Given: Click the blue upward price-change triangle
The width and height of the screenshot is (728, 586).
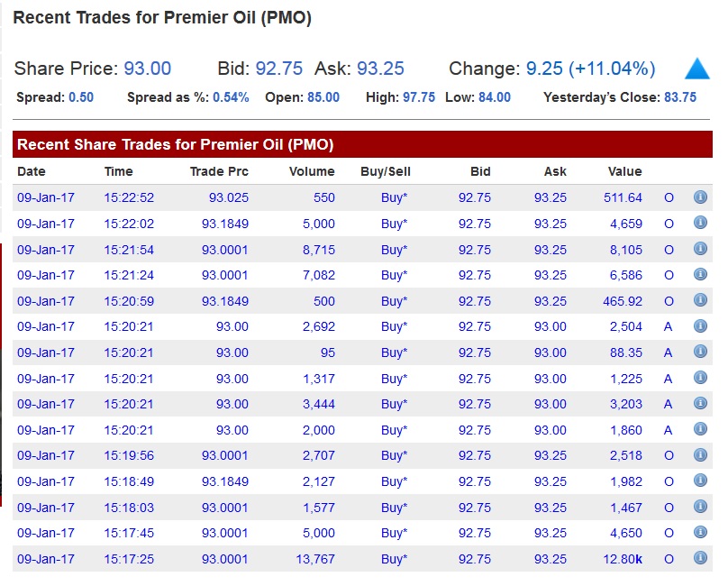Looking at the screenshot, I should 700,66.
